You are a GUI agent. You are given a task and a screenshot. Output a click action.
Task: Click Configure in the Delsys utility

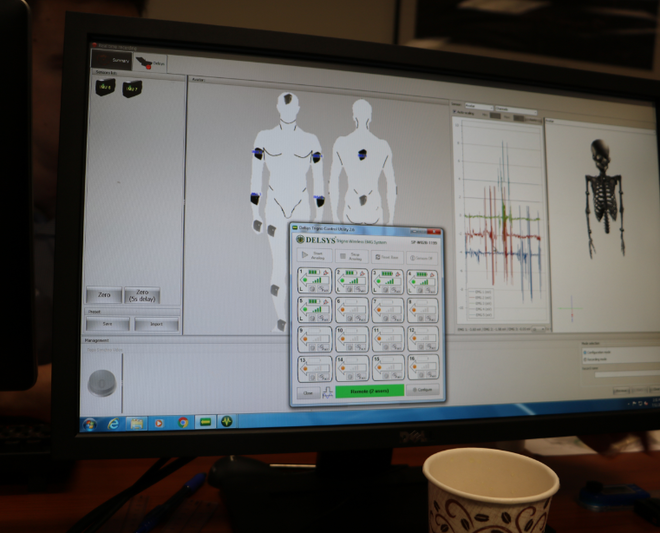click(423, 389)
